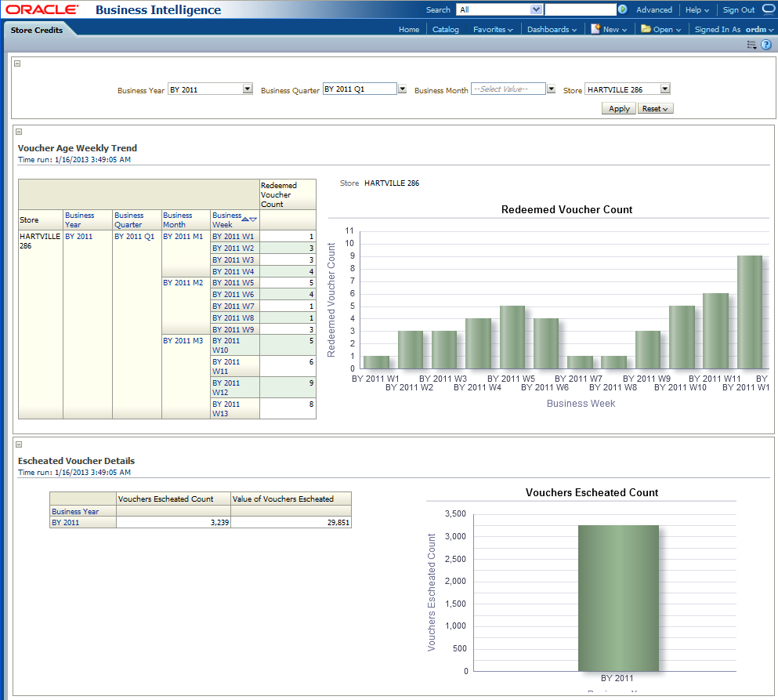Image resolution: width=778 pixels, height=700 pixels.
Task: Click the Open folder icon
Action: [646, 29]
